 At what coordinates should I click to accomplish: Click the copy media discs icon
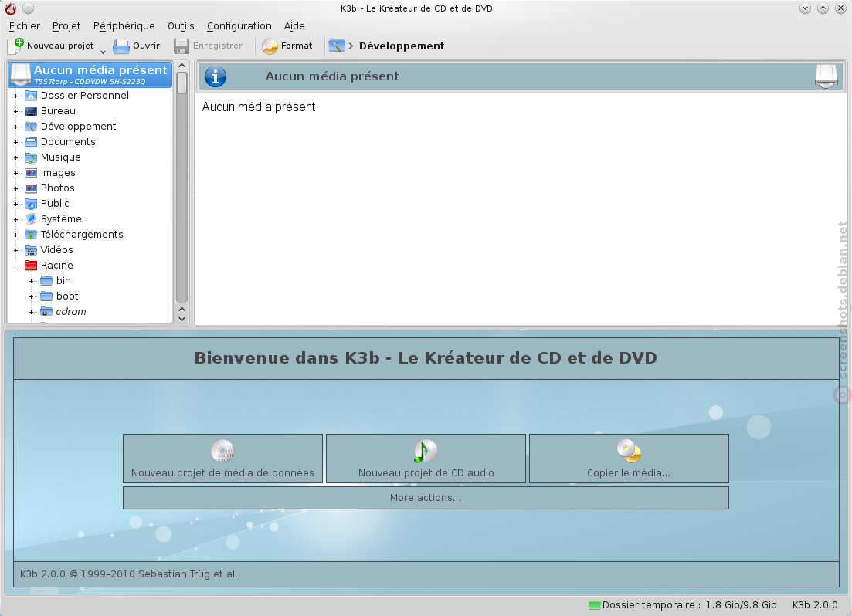pyautogui.click(x=629, y=451)
